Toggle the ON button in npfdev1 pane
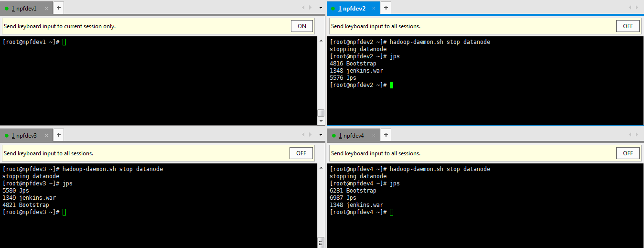The width and height of the screenshot is (644, 248). tap(301, 26)
